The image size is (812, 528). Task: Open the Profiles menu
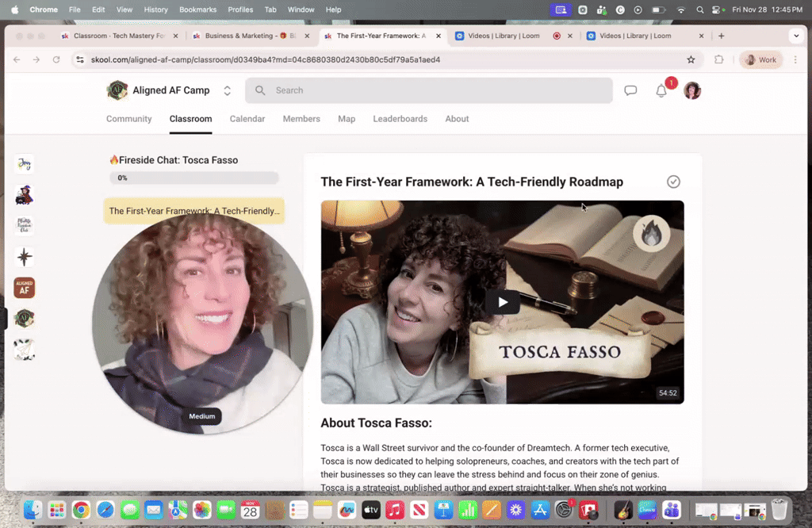click(240, 10)
